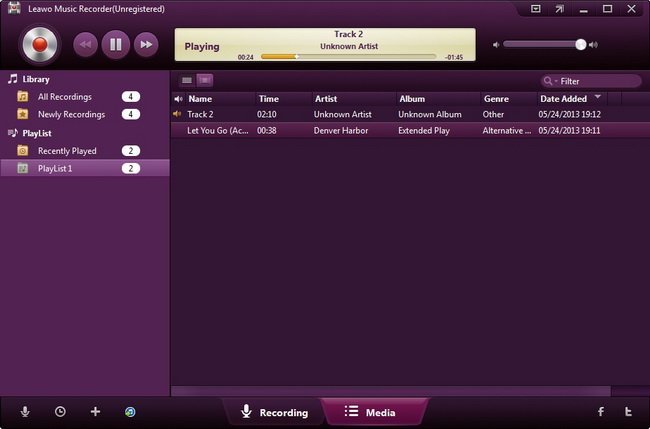Open Newly Recordings list

pos(85,114)
